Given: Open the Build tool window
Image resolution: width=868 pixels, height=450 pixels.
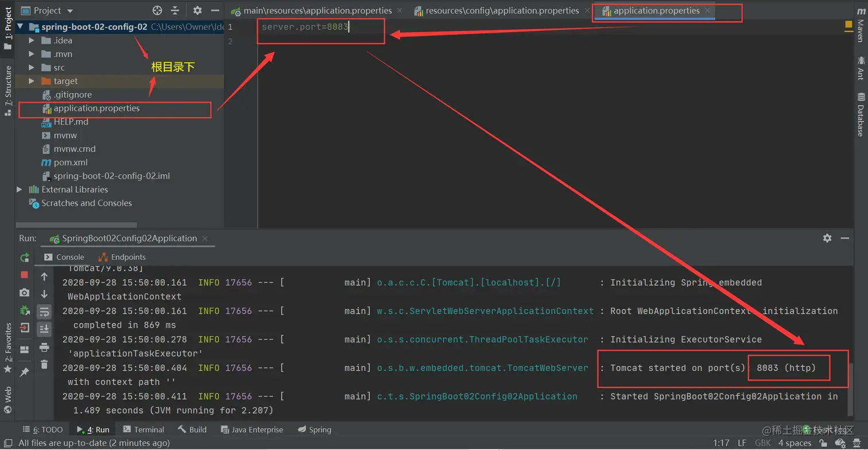Looking at the screenshot, I should point(192,429).
